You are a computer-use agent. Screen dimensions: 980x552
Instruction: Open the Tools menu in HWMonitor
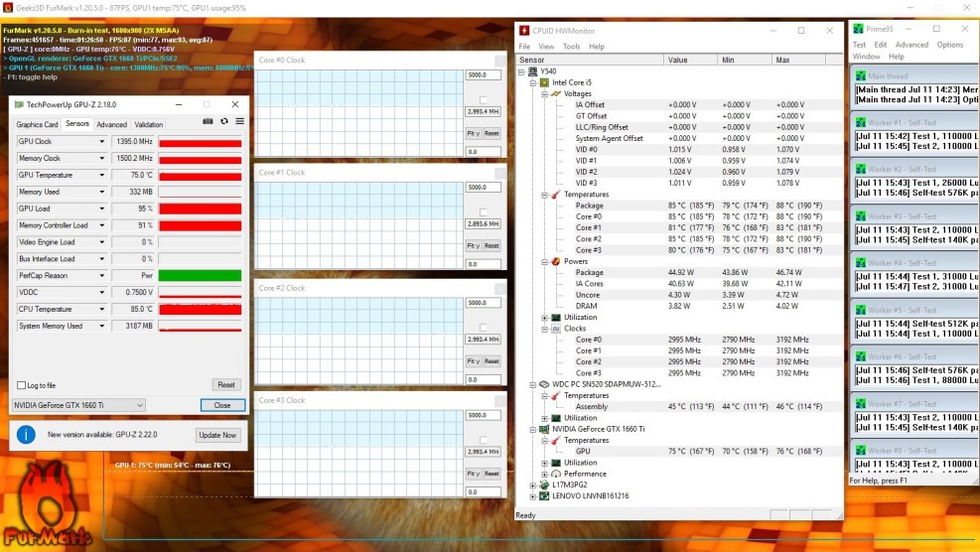[x=572, y=47]
